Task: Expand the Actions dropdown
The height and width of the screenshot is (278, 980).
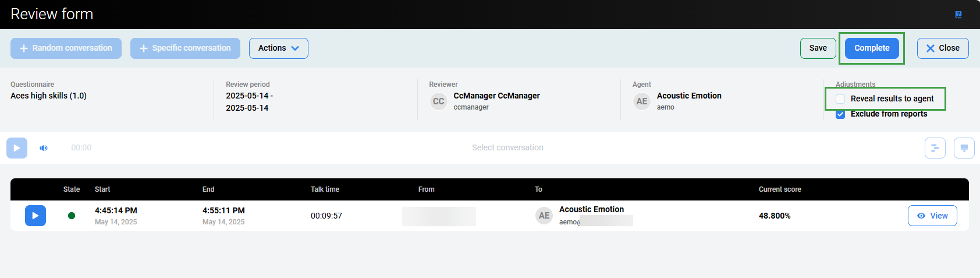Action: pyautogui.click(x=279, y=48)
